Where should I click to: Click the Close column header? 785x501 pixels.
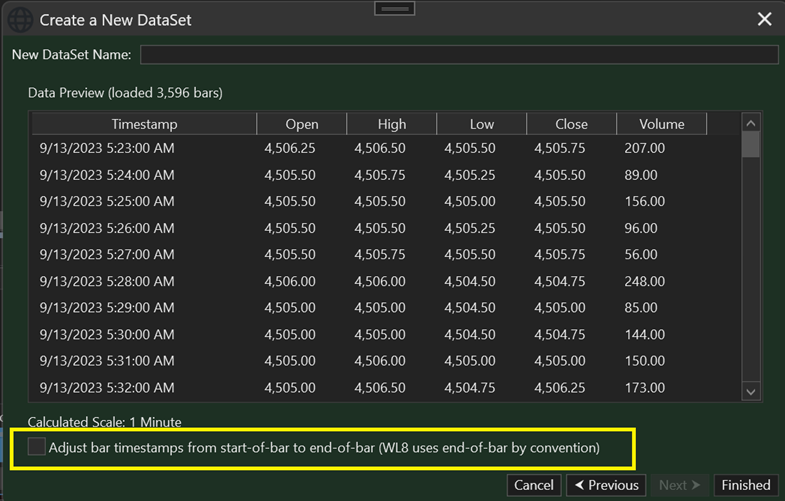point(571,124)
